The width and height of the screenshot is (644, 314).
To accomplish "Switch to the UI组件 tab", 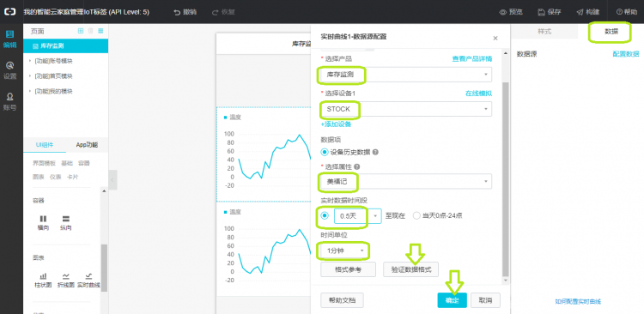I will pos(45,145).
